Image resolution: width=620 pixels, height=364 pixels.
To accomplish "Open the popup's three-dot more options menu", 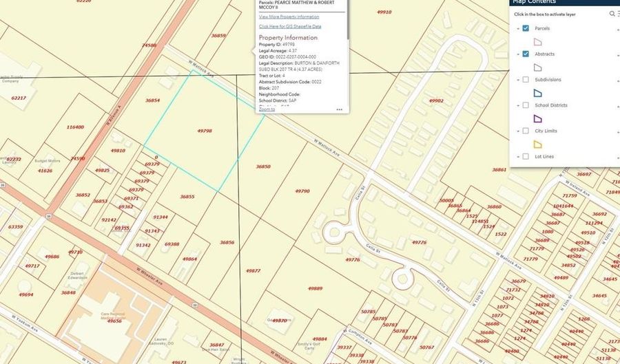I will [x=339, y=109].
